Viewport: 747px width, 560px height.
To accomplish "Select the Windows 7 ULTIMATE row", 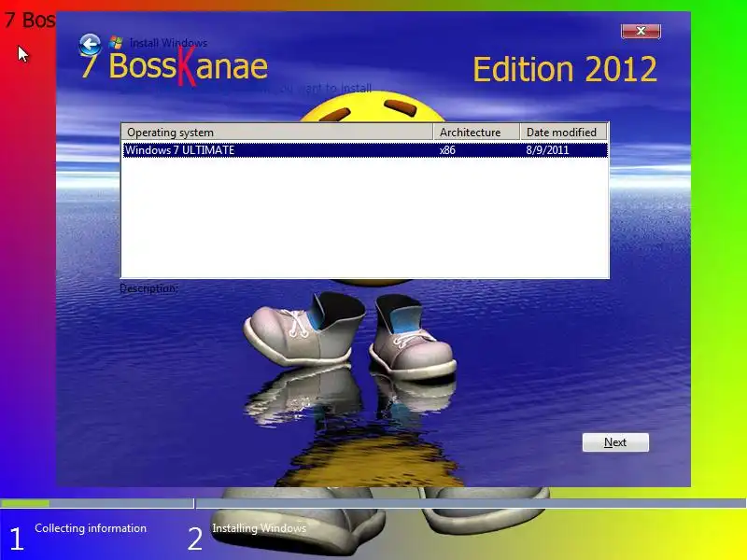I will [365, 150].
